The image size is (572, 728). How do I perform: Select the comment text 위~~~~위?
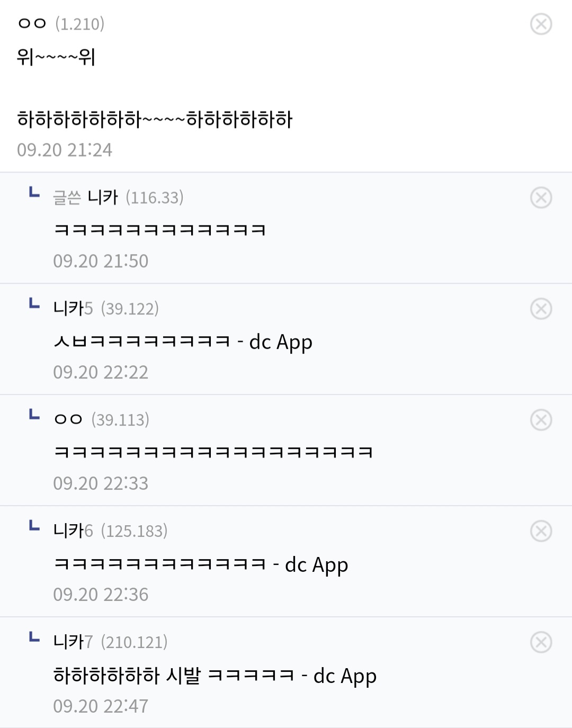pos(56,56)
